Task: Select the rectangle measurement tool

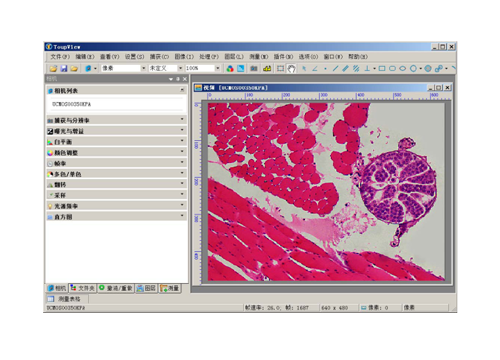Action: pos(382,68)
